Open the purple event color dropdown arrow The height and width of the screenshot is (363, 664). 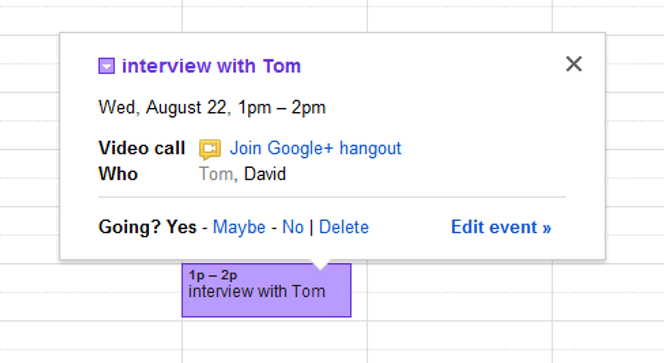(x=106, y=66)
